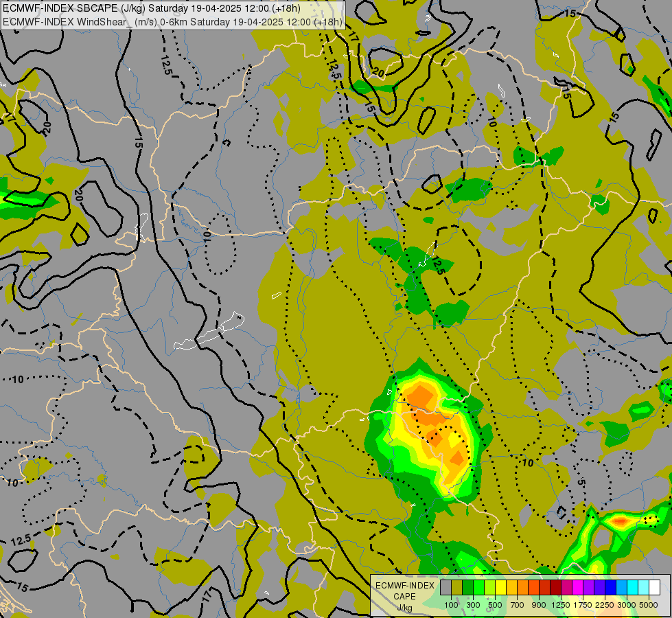This screenshot has width=672, height=618.
Task: Click the 'ECMWF-INDEX CAPE J/kg' legend title
Action: coord(404,597)
